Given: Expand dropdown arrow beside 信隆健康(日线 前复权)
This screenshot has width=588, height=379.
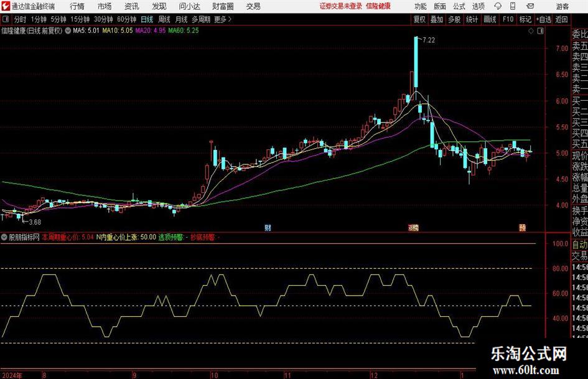Looking at the screenshot, I should pyautogui.click(x=68, y=30).
